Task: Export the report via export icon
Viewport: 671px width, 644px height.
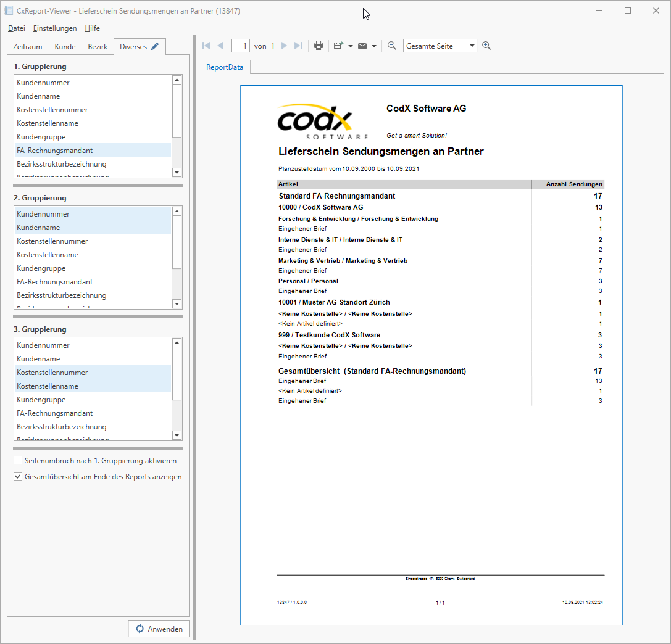Action: click(x=338, y=46)
